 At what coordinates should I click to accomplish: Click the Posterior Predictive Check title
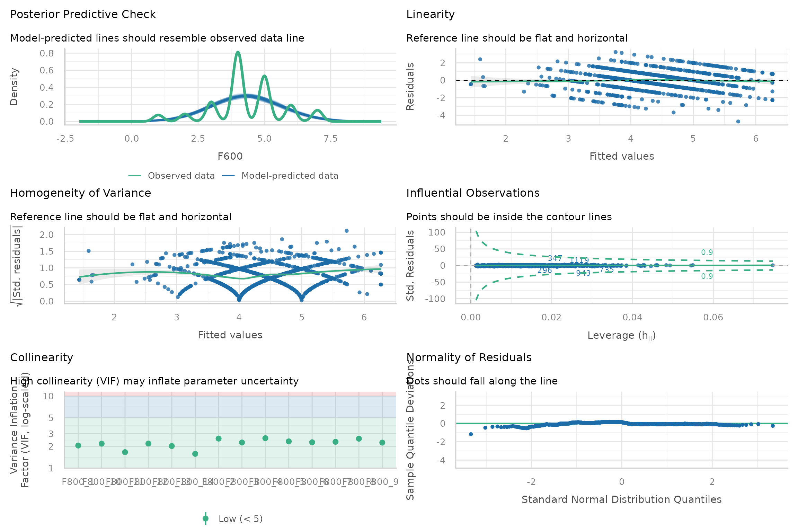coord(83,14)
